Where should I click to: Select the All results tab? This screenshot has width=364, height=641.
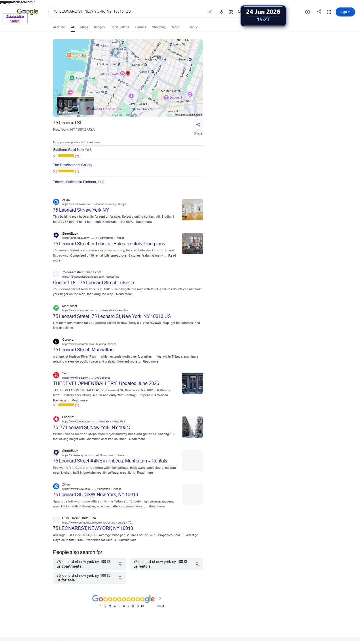click(73, 27)
